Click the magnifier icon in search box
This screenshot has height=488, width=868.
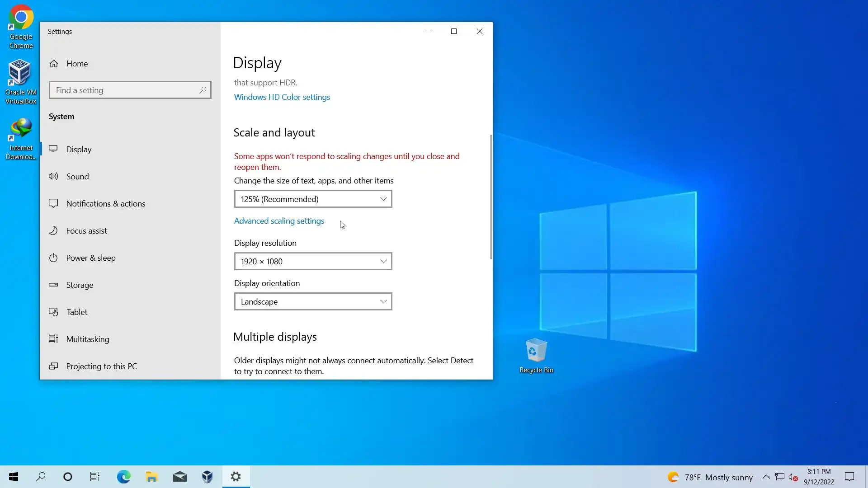point(203,90)
